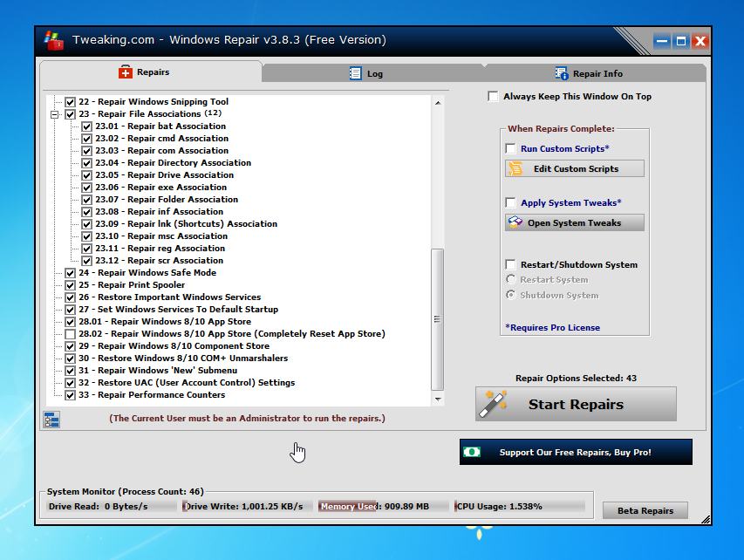Click the Repair Info document icon
This screenshot has height=560, width=744.
[562, 73]
